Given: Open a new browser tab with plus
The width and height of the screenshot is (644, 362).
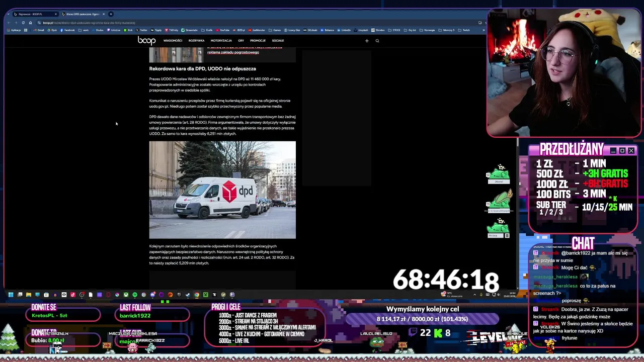Looking at the screenshot, I should [x=111, y=14].
